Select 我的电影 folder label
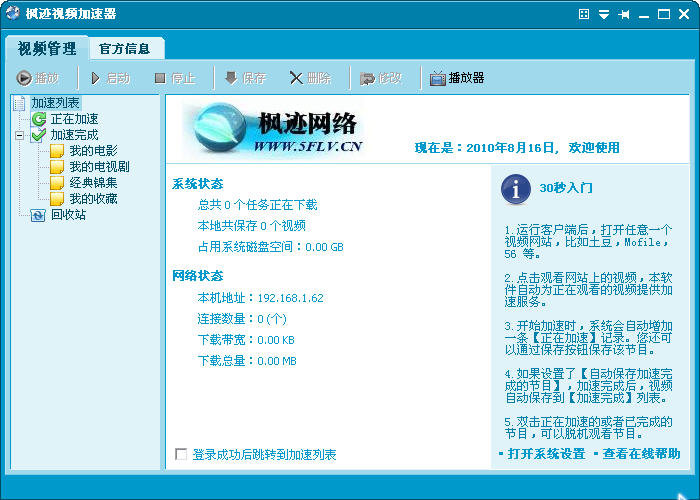Image resolution: width=700 pixels, height=500 pixels. click(x=93, y=151)
